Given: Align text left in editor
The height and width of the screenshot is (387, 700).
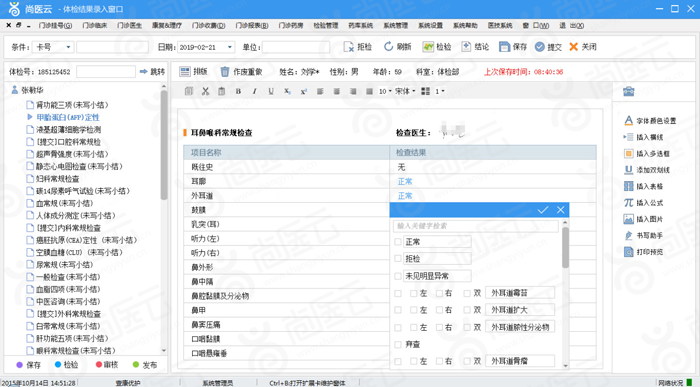Looking at the screenshot, I should point(320,91).
